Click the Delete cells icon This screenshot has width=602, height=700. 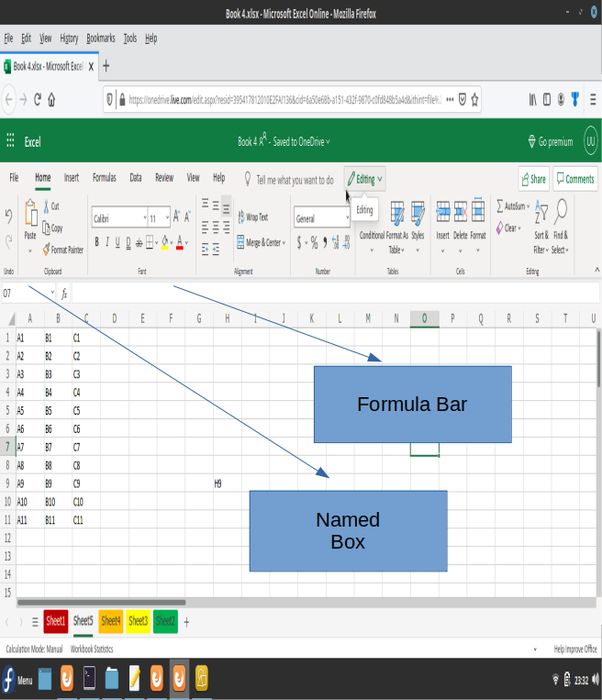pos(460,213)
